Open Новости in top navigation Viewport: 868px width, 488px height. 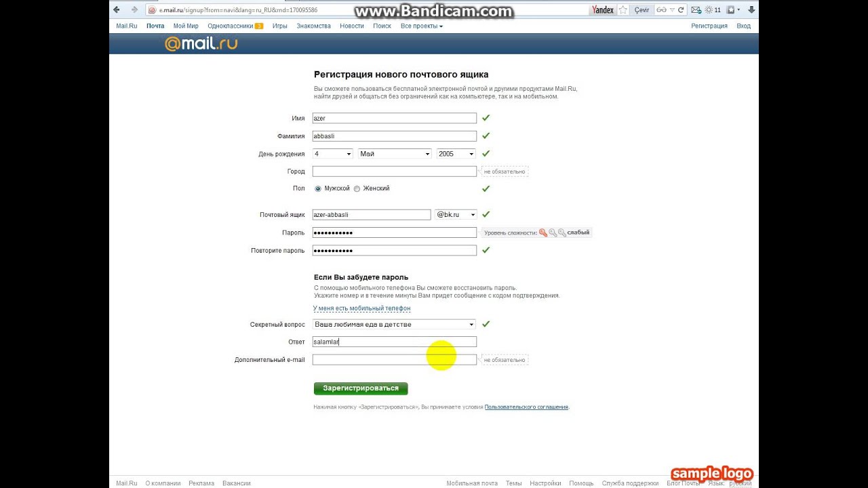352,26
